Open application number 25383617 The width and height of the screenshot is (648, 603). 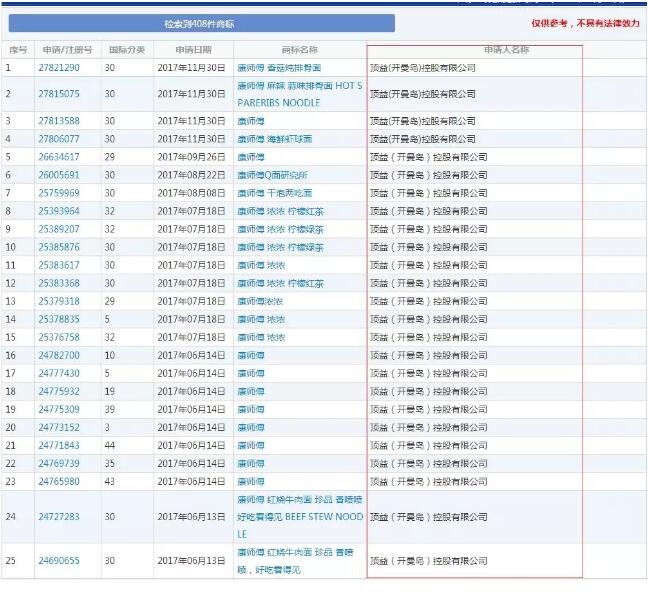tap(59, 265)
